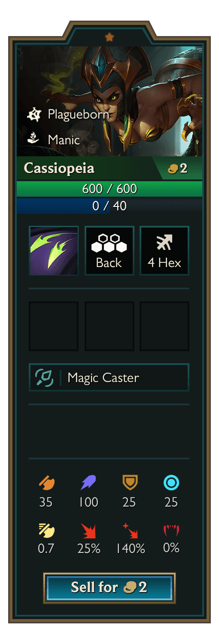Image resolution: width=219 pixels, height=644 pixels.
Task: Click the attack speed stat icon
Action: 47,531
